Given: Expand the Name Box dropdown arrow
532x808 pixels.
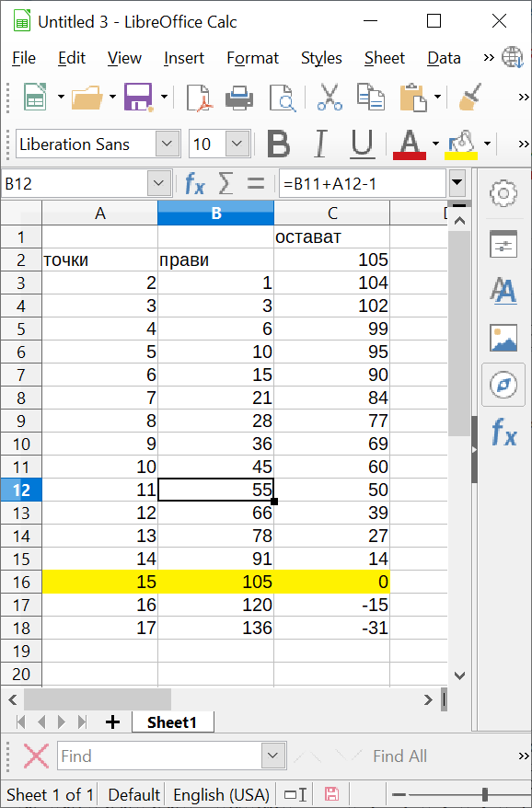Looking at the screenshot, I should 159,183.
